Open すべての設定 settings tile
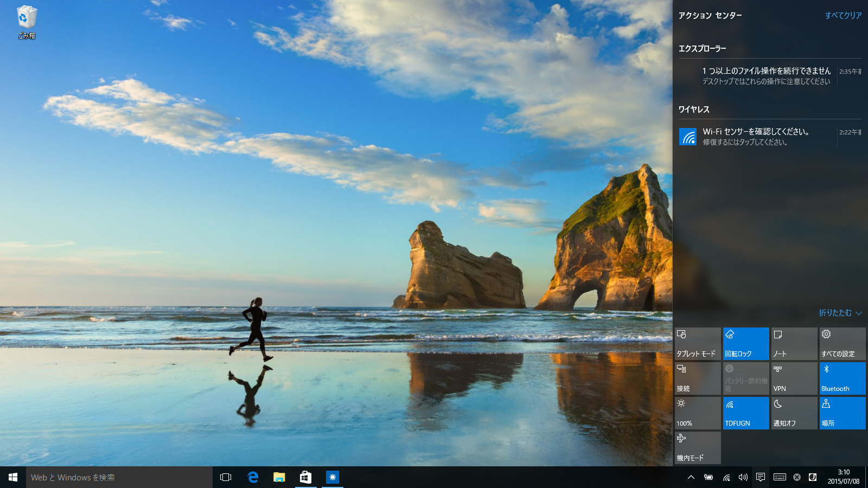Viewport: 868px width, 488px height. (842, 344)
